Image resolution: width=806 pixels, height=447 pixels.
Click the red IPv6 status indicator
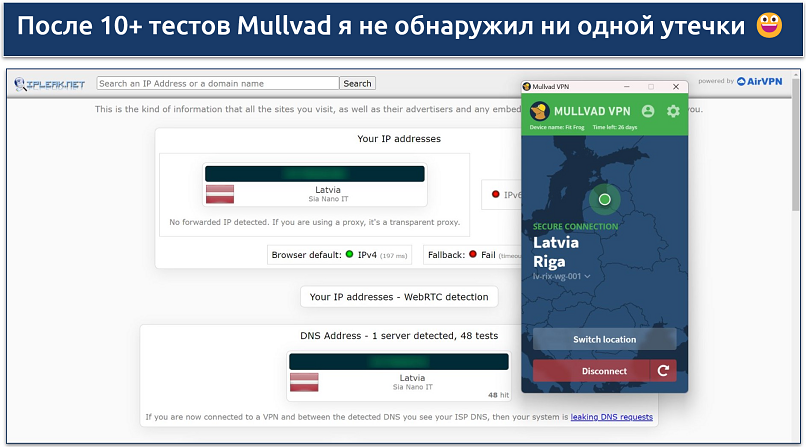point(496,194)
